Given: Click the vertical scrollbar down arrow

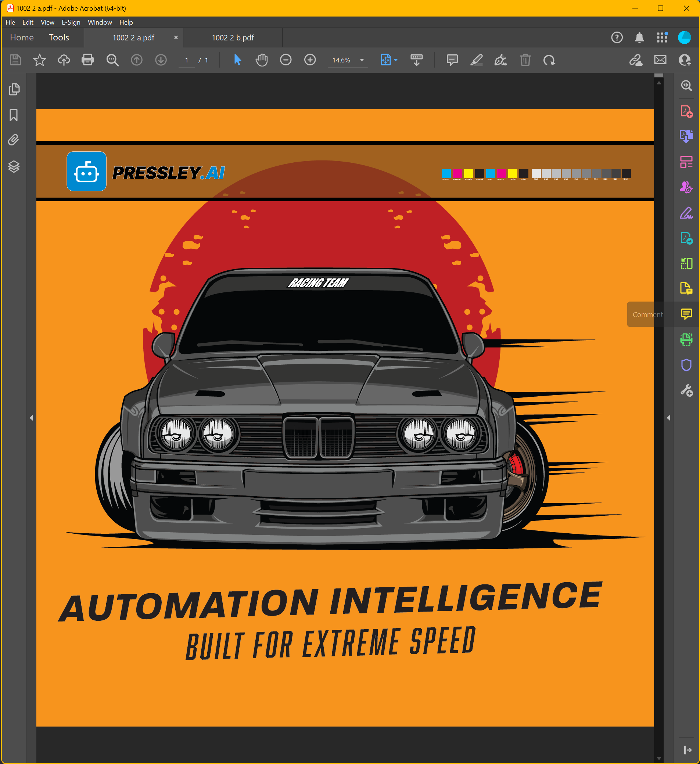Looking at the screenshot, I should click(659, 758).
